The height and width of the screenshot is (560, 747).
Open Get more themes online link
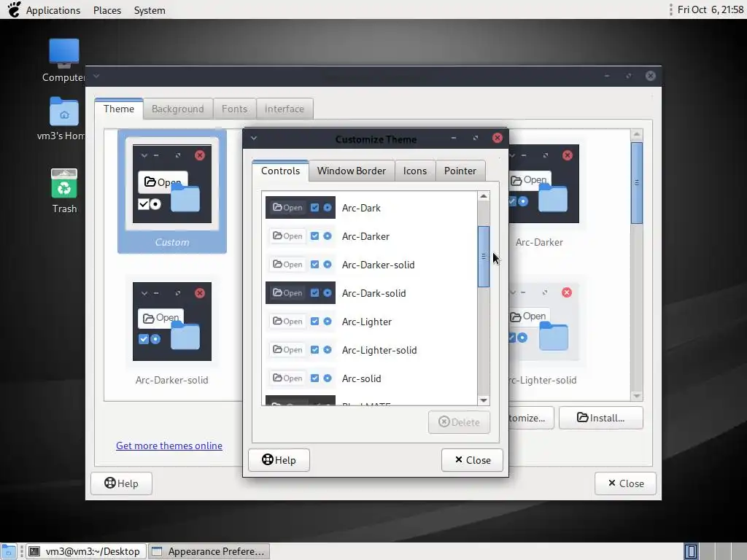coord(169,446)
